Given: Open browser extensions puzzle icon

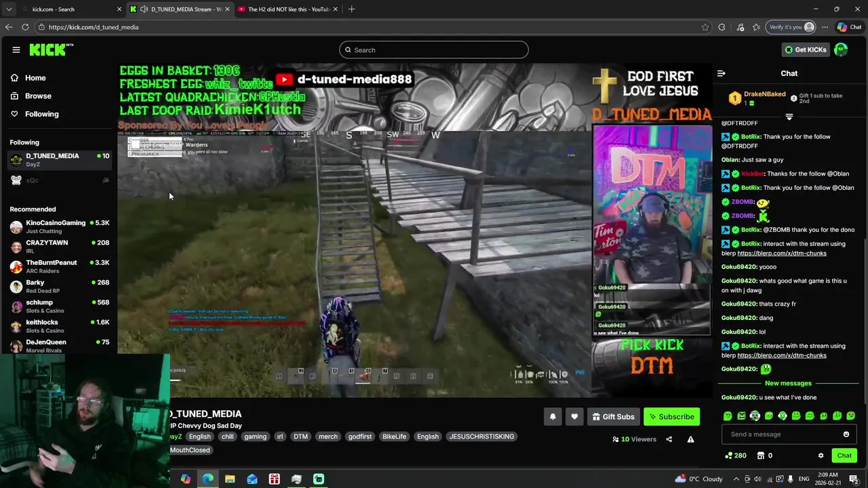Looking at the screenshot, I should click(x=722, y=27).
